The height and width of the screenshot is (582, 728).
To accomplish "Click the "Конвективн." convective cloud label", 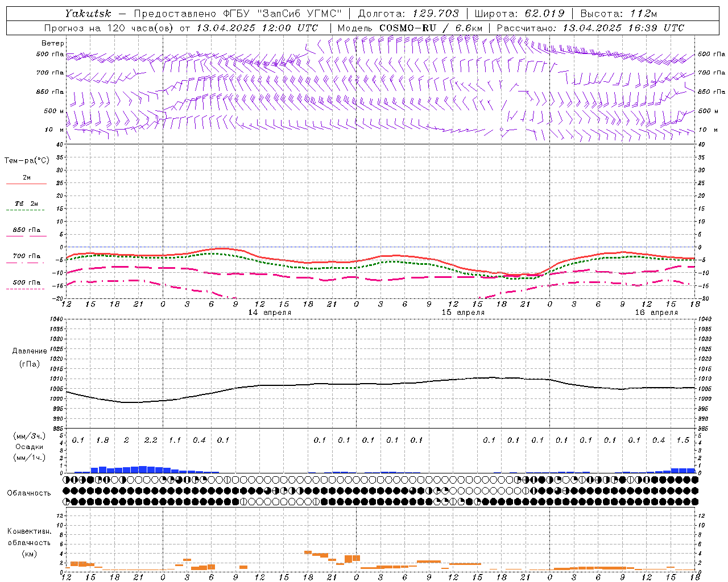I will 29,531.
